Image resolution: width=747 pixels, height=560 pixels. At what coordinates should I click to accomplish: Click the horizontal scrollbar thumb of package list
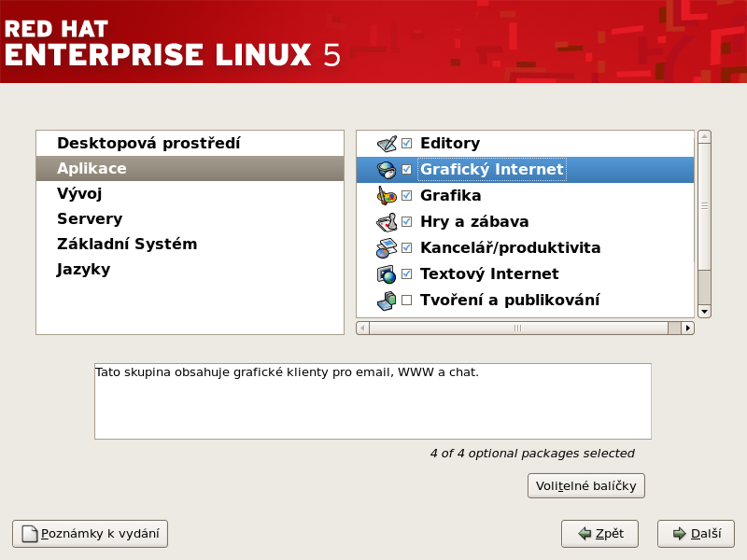pyautogui.click(x=518, y=328)
